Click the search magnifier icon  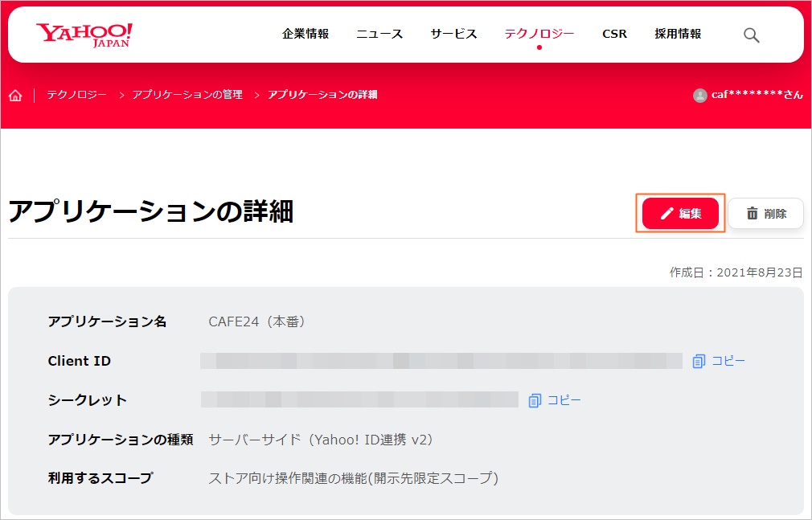(751, 35)
